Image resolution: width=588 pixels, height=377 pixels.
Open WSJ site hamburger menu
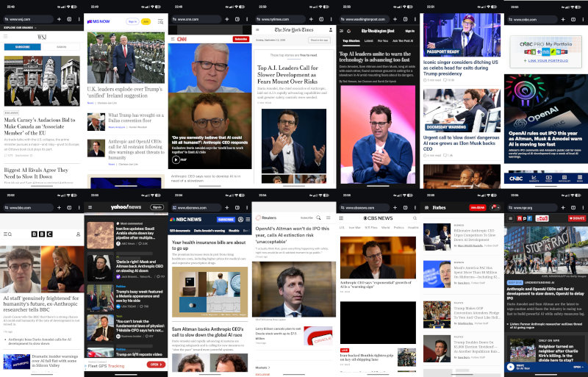coord(6,37)
